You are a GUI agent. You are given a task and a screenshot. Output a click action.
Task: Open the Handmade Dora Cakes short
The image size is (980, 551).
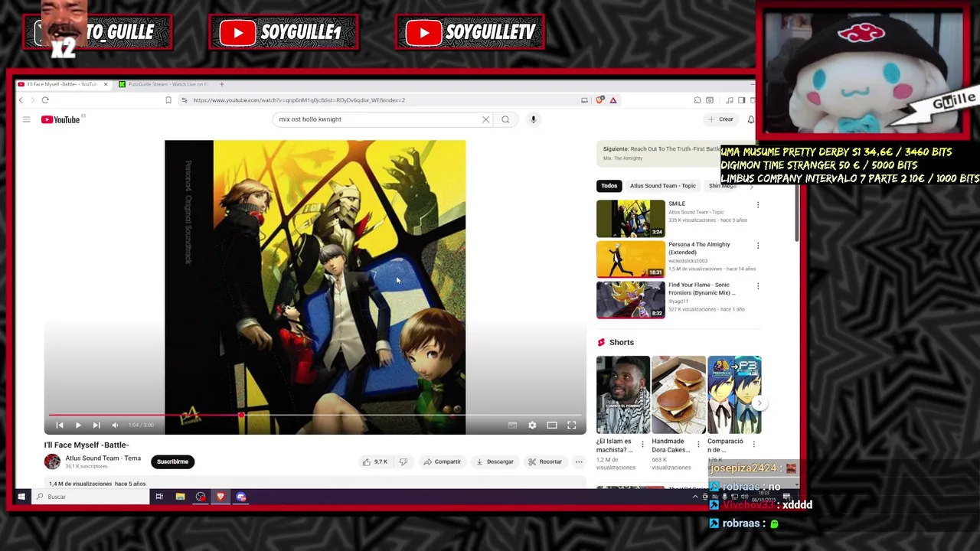678,395
